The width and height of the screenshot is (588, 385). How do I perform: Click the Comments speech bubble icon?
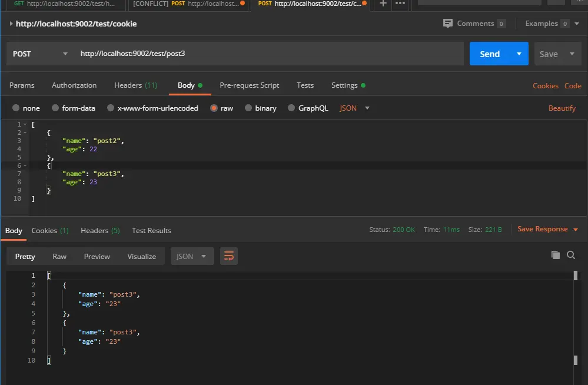pos(448,24)
